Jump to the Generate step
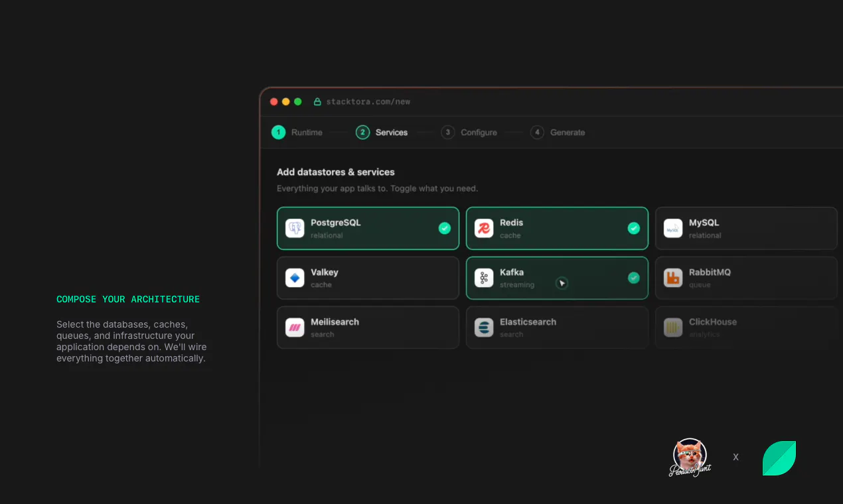Screen dimensions: 843x504 (558, 133)
